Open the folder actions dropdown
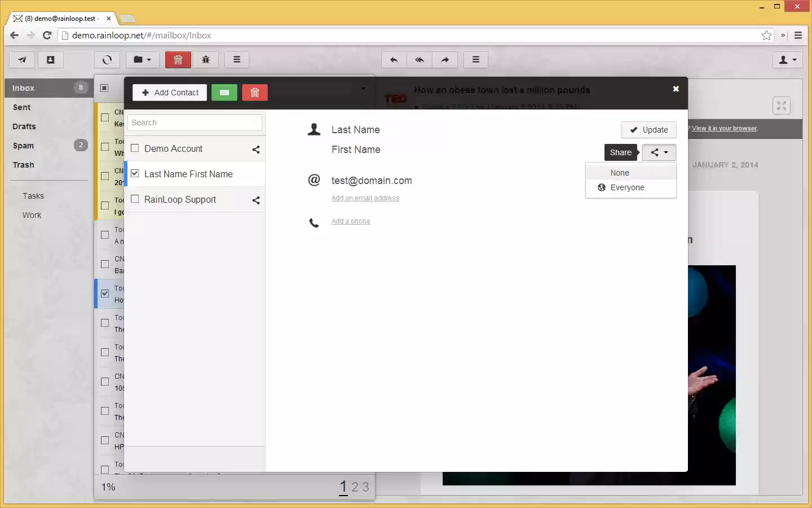 click(x=142, y=60)
